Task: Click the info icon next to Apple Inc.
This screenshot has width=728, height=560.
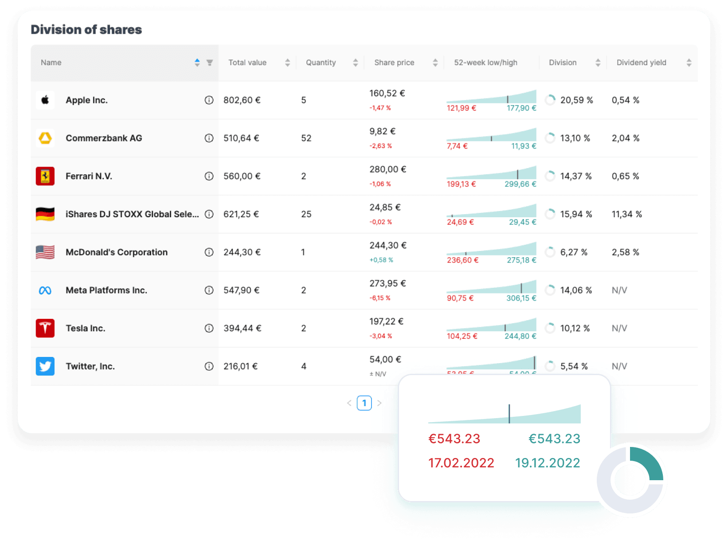Action: coord(209,100)
